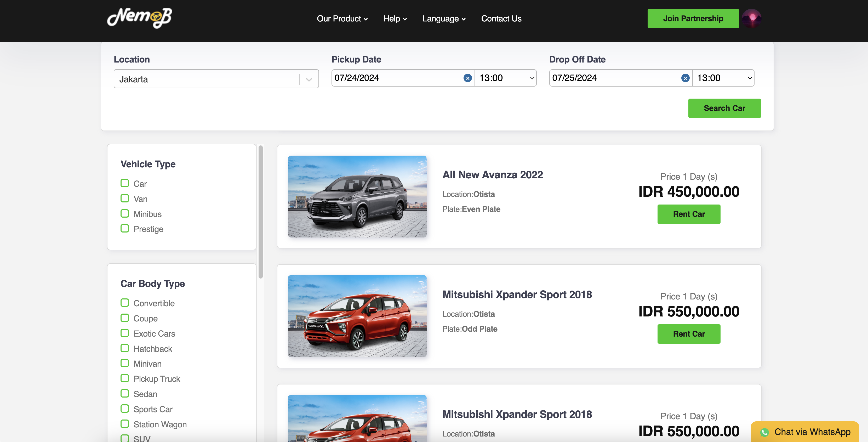Clear the pickup date field

467,78
